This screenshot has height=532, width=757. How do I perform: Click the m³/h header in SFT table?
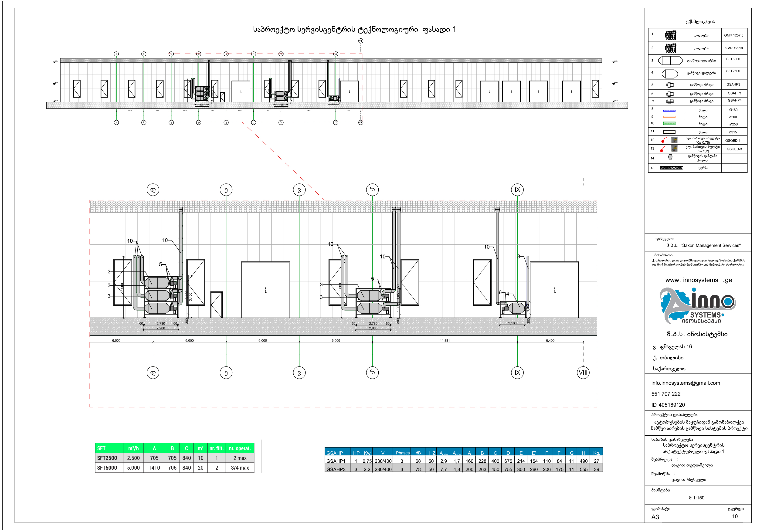click(133, 448)
